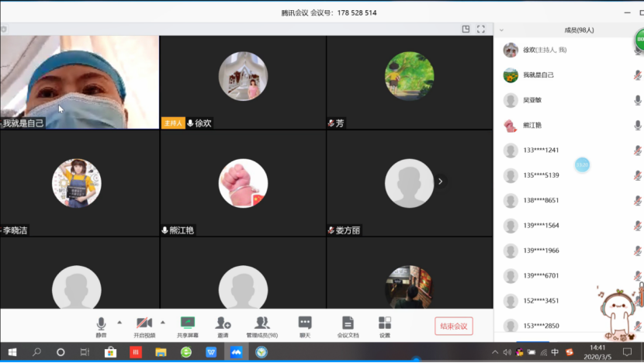Collapse the 成员(98人) panel chevron
This screenshot has height=363, width=644.
click(x=501, y=30)
